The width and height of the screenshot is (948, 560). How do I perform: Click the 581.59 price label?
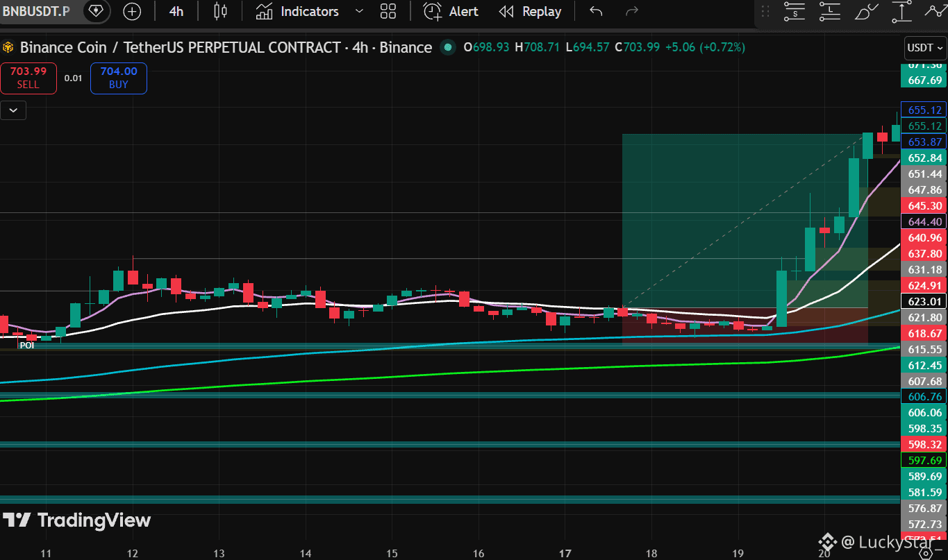[924, 492]
